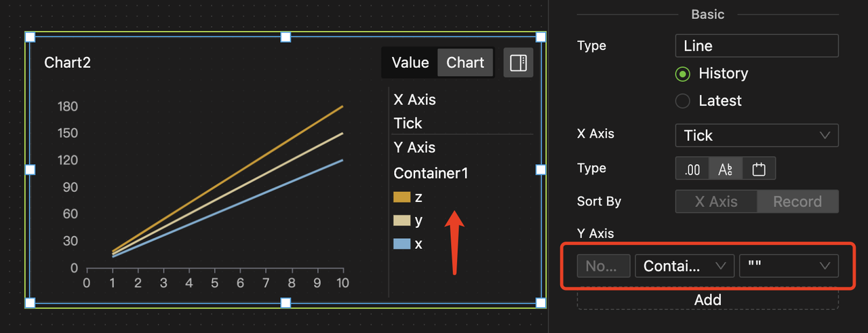Click Add to add a Y Axis

click(707, 300)
